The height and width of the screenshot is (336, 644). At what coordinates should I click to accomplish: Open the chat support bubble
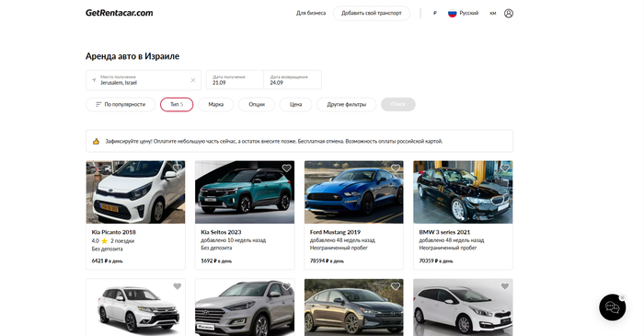pos(612,307)
